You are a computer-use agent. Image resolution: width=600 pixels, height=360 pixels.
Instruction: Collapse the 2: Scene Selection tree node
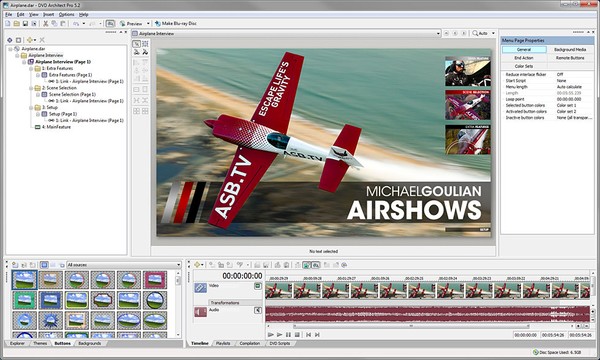click(31, 88)
